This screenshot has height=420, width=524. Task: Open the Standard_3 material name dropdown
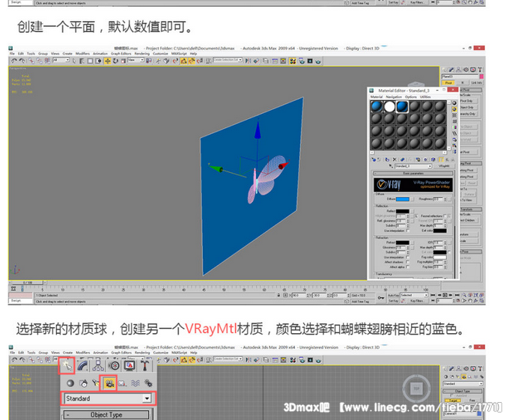tap(413, 166)
